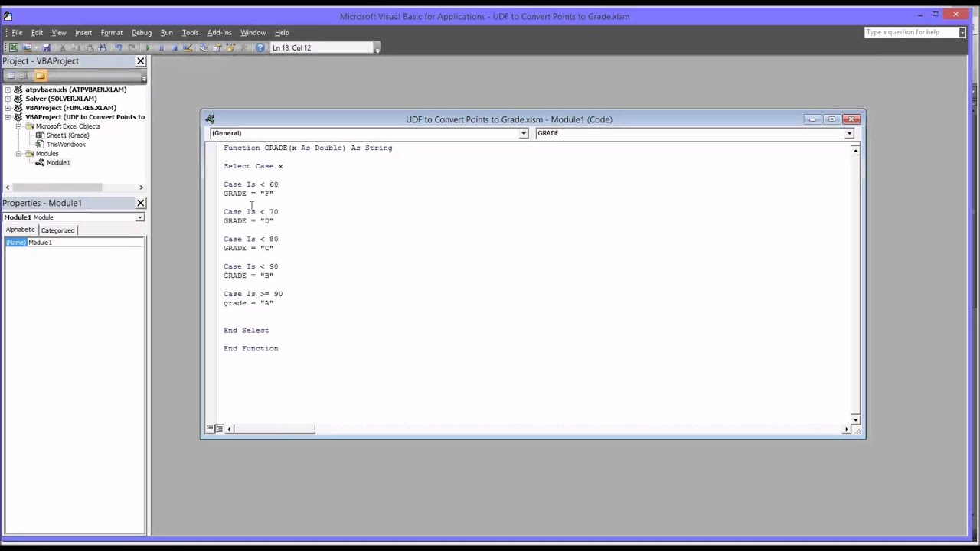The image size is (980, 551).
Task: Open the Window menu
Action: pos(253,32)
